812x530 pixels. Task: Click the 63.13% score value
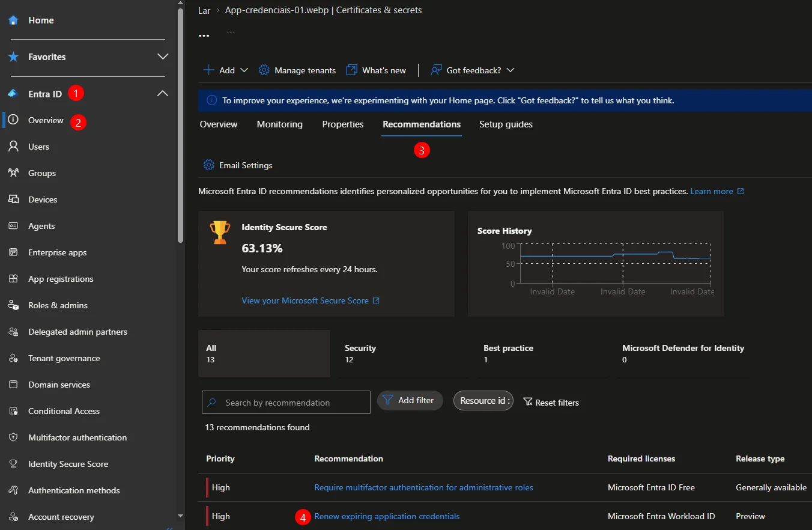[262, 248]
